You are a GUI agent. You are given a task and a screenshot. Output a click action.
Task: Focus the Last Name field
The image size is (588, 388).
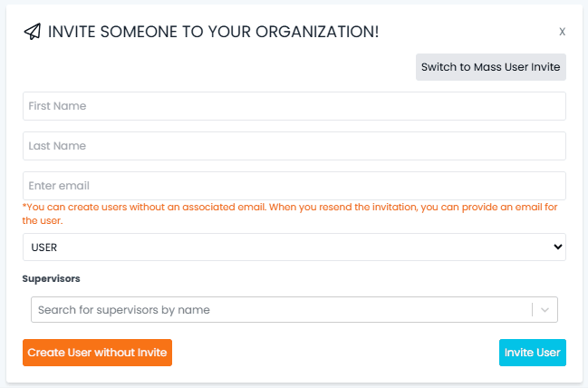point(294,146)
